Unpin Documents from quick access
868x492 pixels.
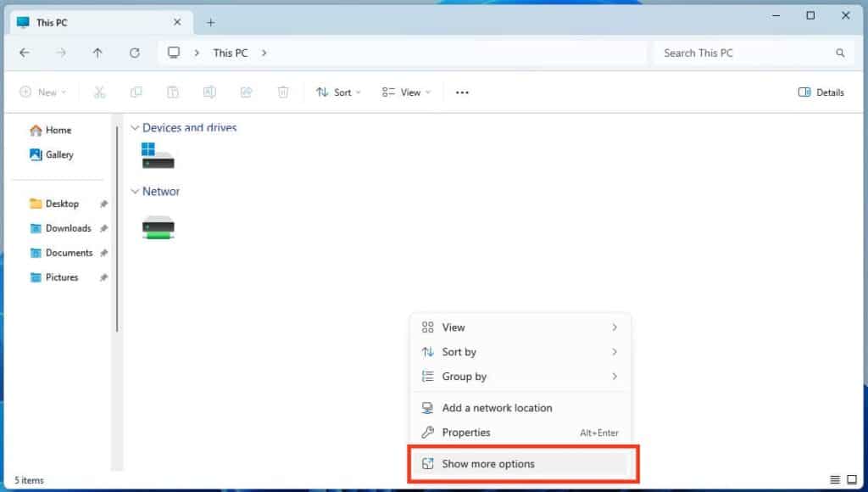click(x=103, y=253)
